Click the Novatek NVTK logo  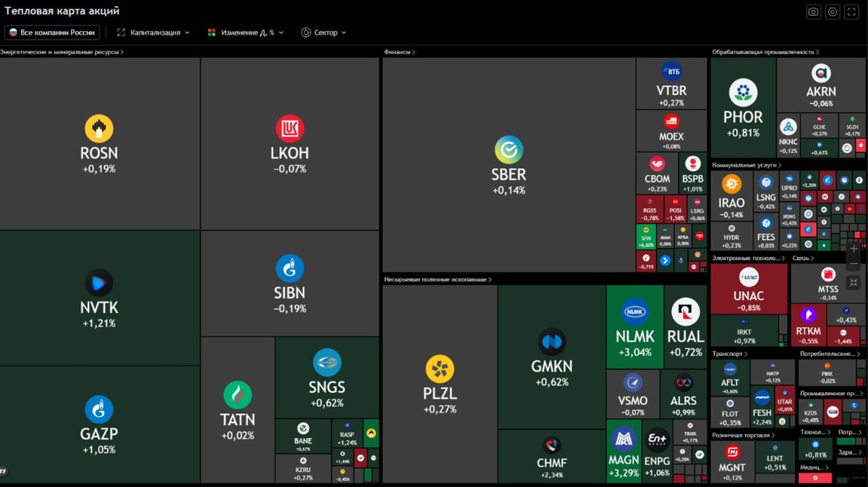[99, 283]
